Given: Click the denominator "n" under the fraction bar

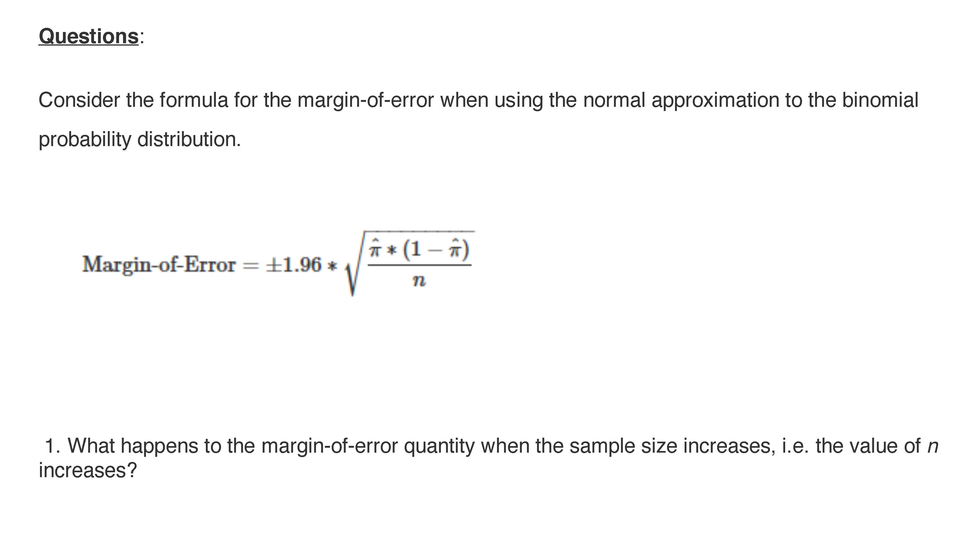Looking at the screenshot, I should 419,281.
